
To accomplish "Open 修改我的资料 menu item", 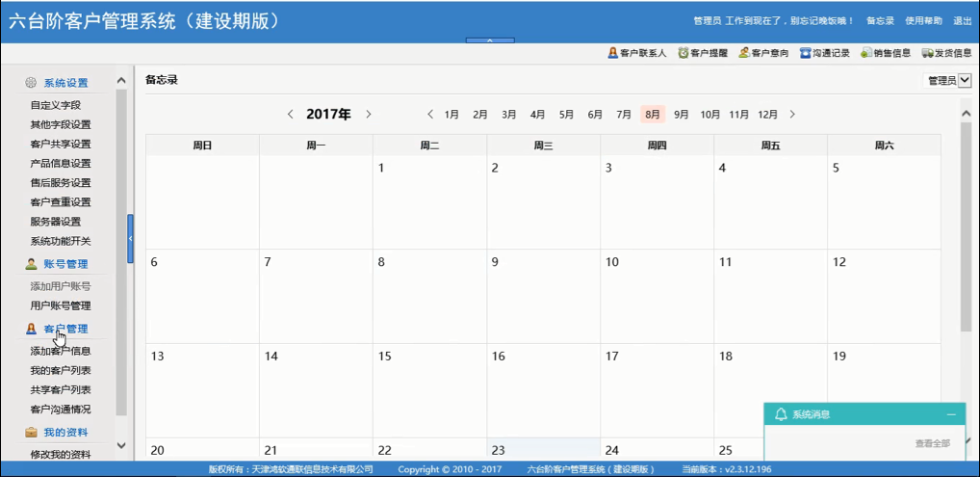I will click(x=61, y=455).
